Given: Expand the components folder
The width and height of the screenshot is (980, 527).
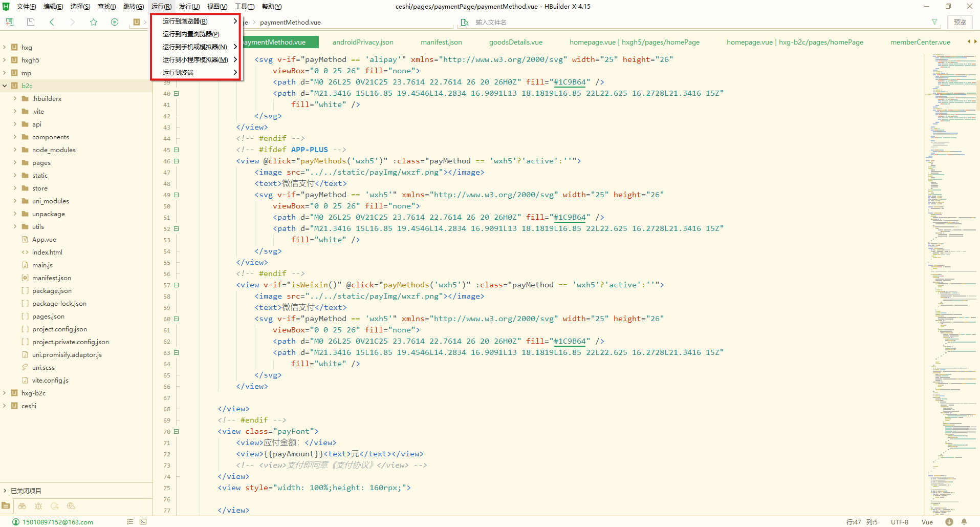Looking at the screenshot, I should (15, 137).
